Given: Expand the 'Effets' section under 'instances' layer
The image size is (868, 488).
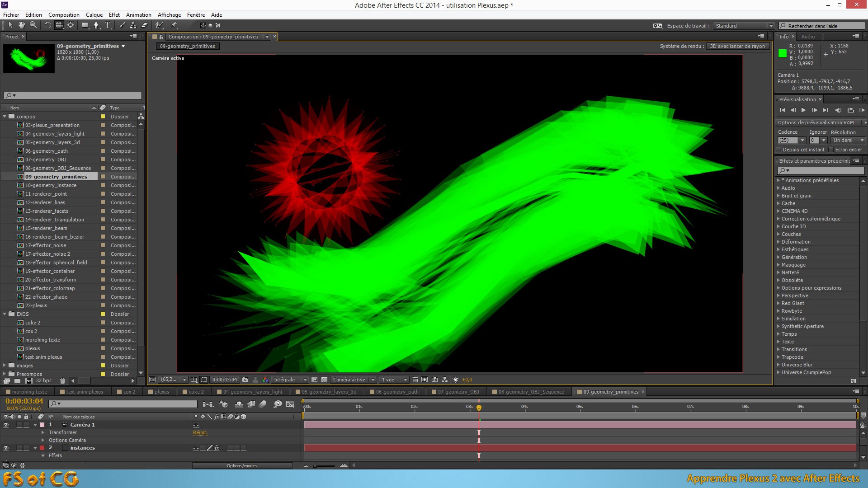Looking at the screenshot, I should 43,455.
